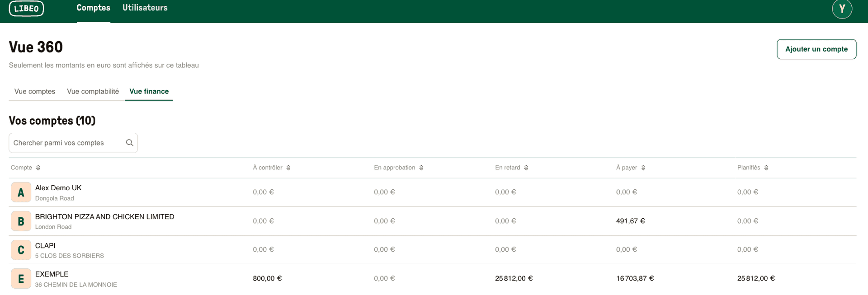This screenshot has width=868, height=295.
Task: Open the Alex Demo UK account
Action: tap(58, 188)
